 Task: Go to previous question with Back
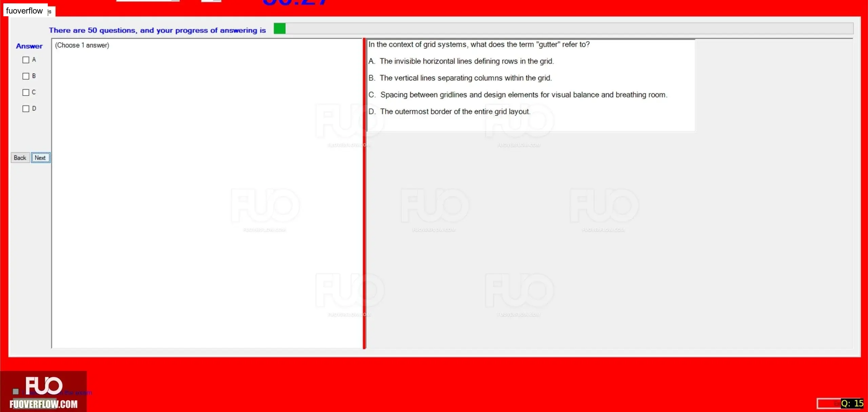pos(20,158)
